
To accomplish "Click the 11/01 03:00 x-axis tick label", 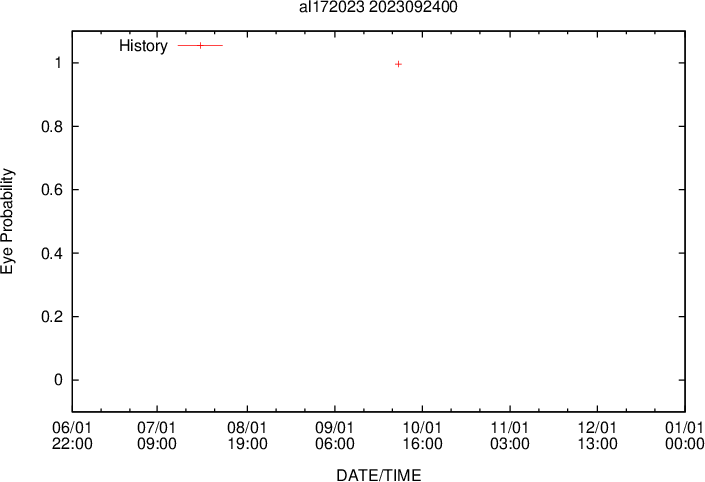I will click(x=509, y=435).
